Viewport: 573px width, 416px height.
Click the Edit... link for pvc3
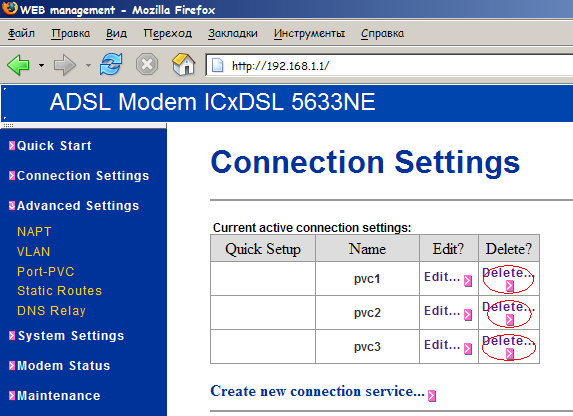tap(442, 345)
